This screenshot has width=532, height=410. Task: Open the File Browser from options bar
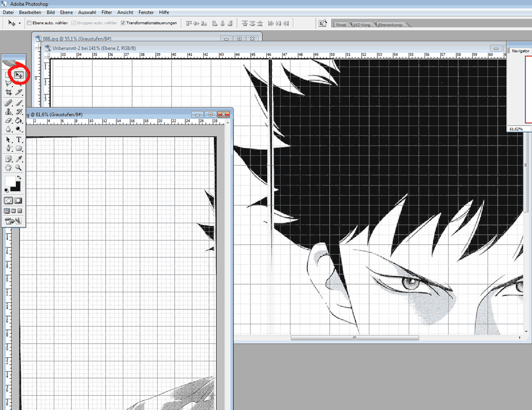point(323,23)
